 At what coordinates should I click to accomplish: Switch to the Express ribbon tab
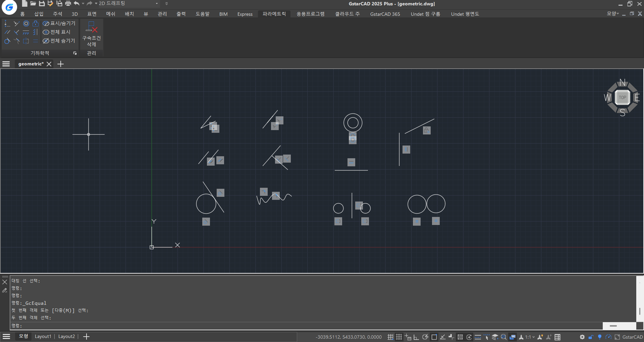click(x=245, y=14)
